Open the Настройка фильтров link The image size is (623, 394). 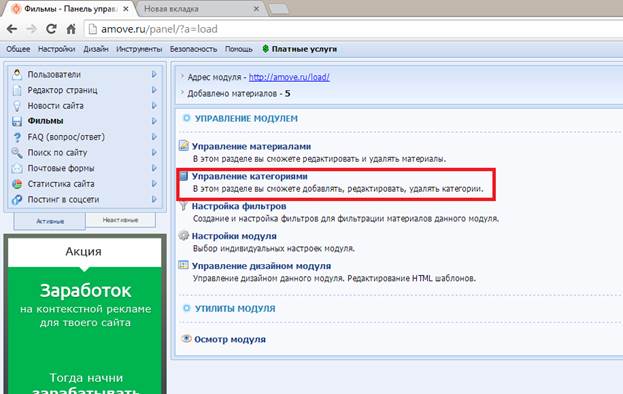coord(239,206)
